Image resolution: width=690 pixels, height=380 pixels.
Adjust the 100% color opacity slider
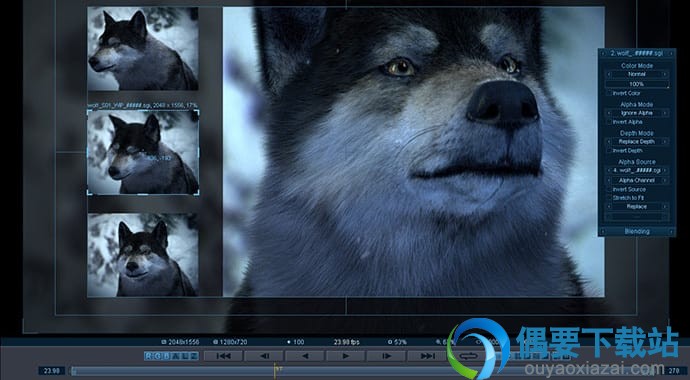coord(637,84)
